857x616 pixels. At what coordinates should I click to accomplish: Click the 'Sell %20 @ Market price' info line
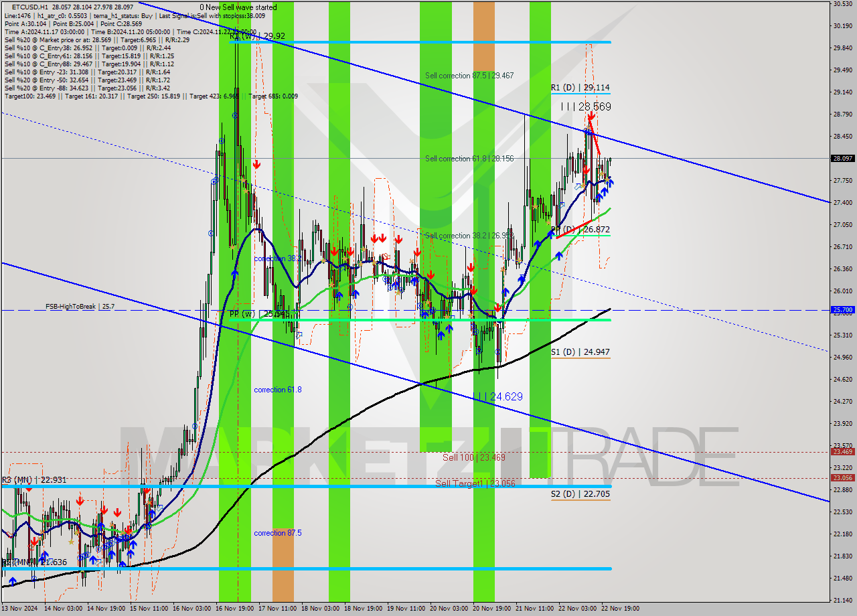pyautogui.click(x=97, y=40)
